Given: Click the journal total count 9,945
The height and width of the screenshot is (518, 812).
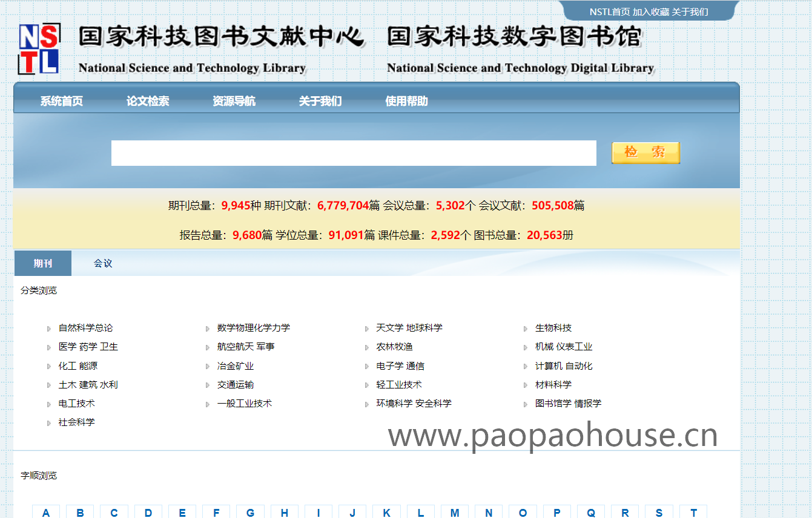Looking at the screenshot, I should tap(236, 206).
